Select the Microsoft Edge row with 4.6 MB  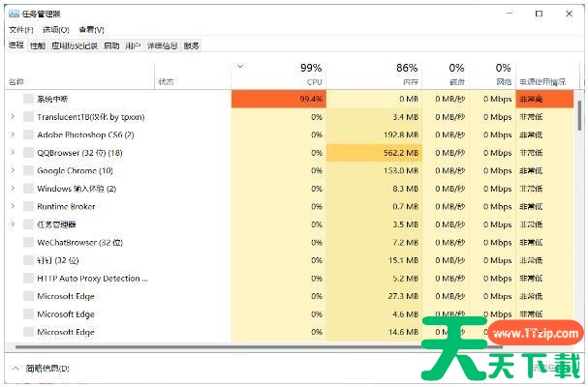(289, 314)
